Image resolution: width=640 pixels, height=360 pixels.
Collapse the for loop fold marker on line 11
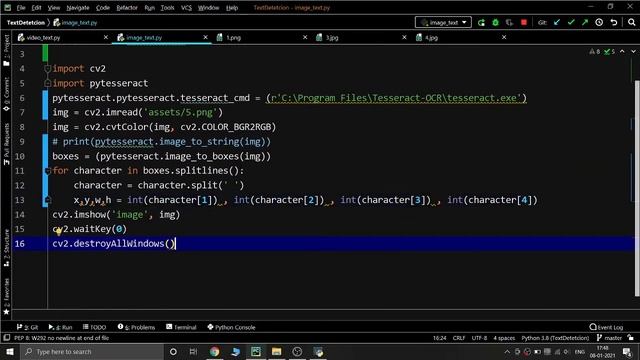click(x=47, y=171)
